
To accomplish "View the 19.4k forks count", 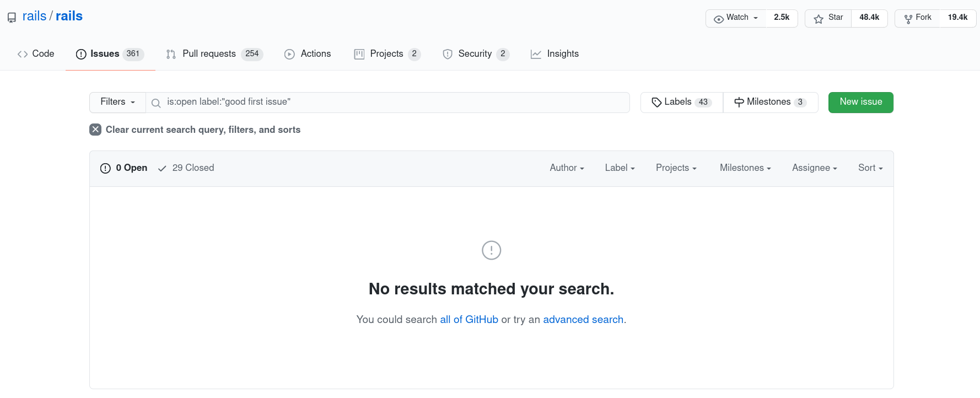I will [957, 18].
